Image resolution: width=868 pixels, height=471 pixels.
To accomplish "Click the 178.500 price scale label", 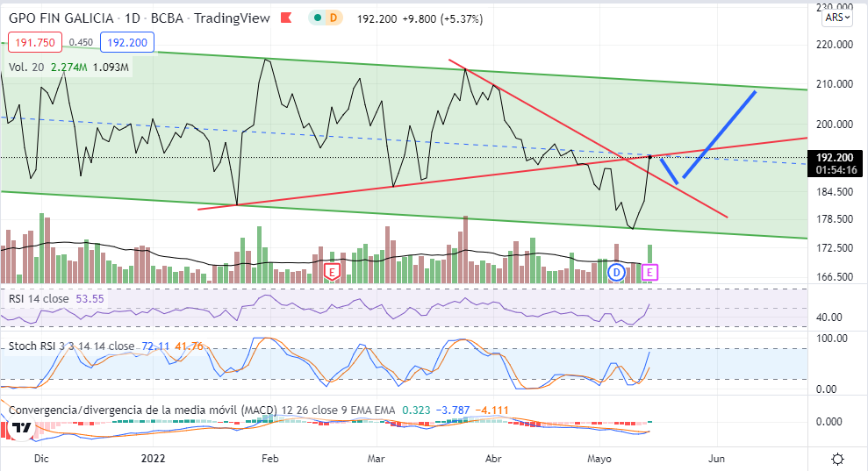I will coord(835,219).
